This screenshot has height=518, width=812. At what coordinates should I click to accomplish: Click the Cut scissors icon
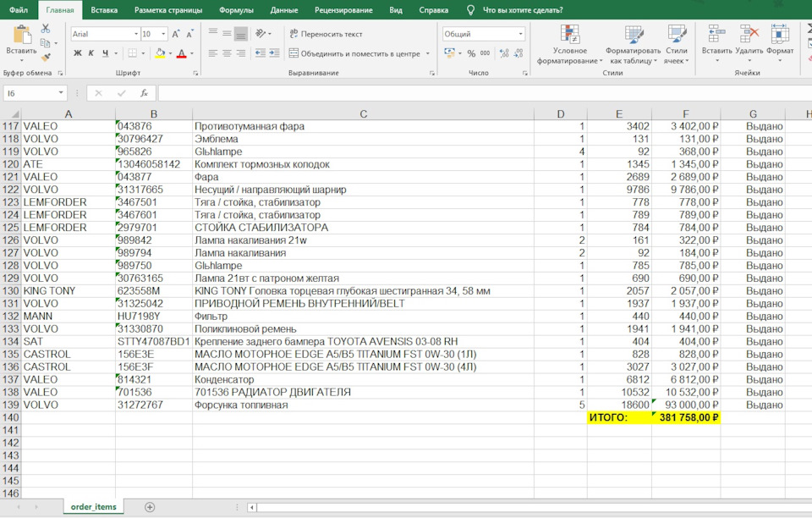click(x=45, y=30)
